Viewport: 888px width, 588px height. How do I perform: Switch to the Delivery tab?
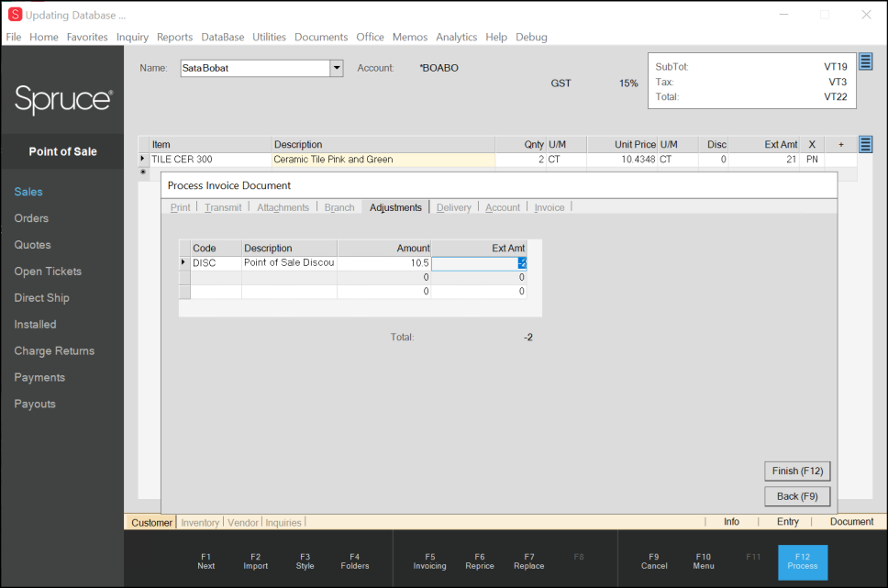453,207
